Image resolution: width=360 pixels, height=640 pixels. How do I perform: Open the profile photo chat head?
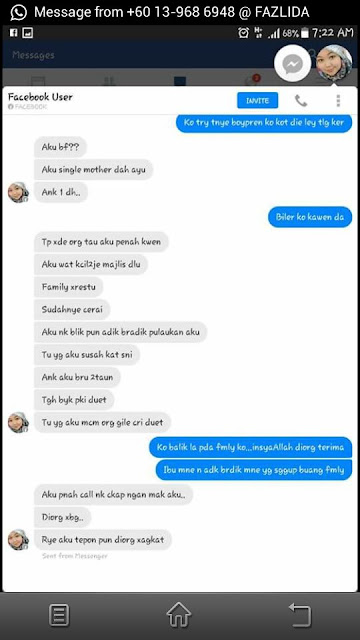click(334, 63)
